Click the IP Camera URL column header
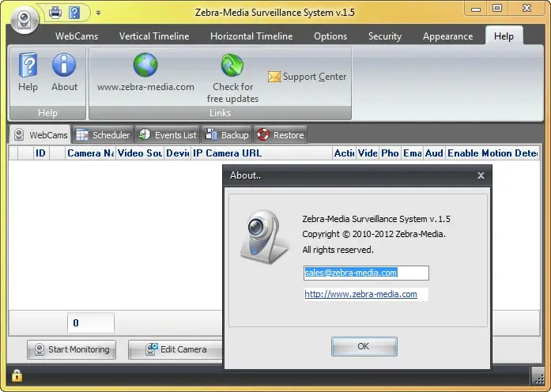This screenshot has width=551, height=392. pyautogui.click(x=262, y=153)
